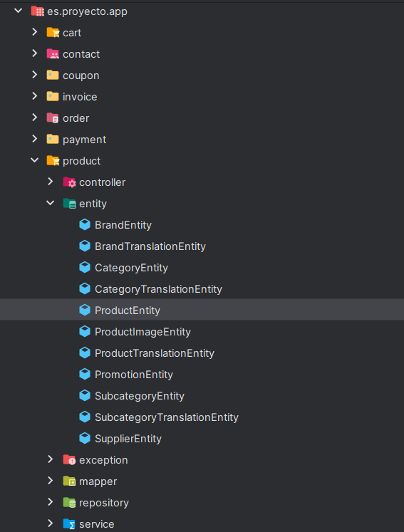
Task: Select the CategoryEntity file name
Action: pyautogui.click(x=131, y=268)
